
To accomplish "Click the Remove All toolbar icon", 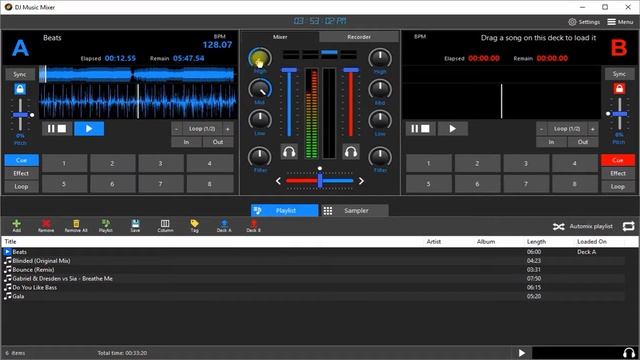I will [x=76, y=225].
